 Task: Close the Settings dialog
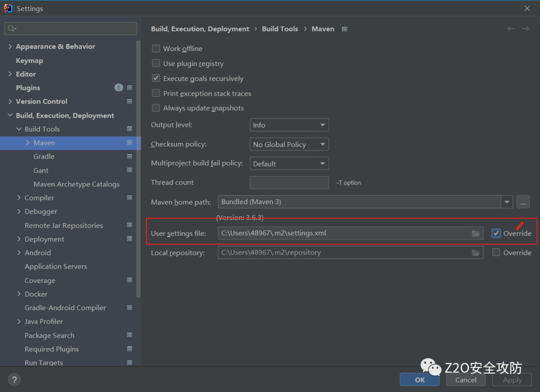(527, 8)
